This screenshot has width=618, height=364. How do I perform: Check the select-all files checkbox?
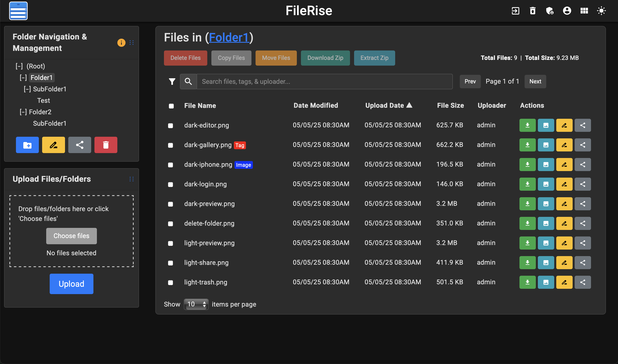point(171,106)
